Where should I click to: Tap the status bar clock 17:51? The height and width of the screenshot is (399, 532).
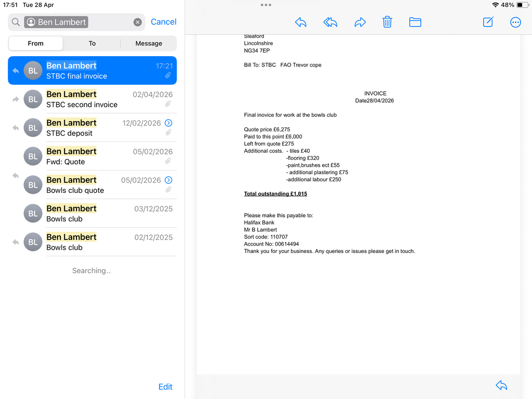coord(10,5)
